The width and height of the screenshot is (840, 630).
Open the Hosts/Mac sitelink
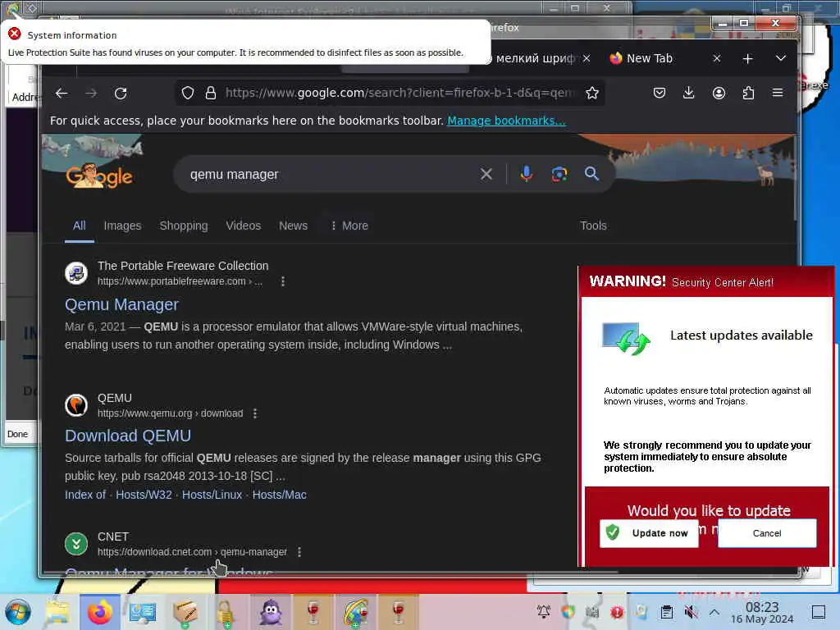click(279, 495)
